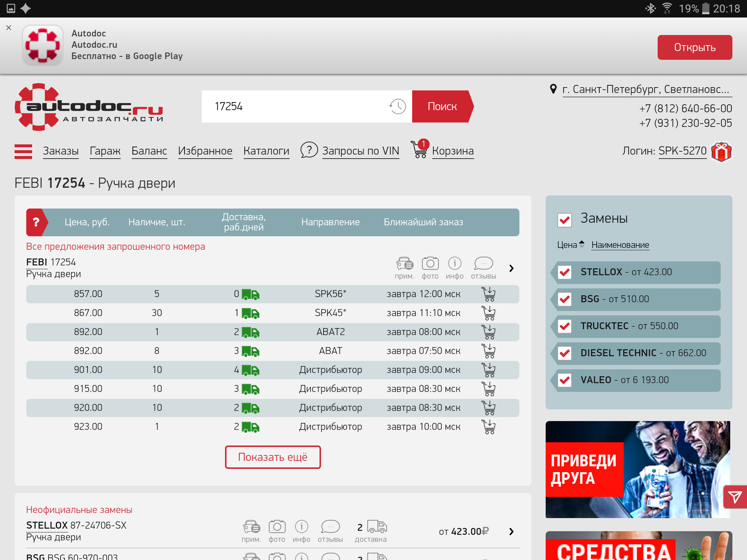Add the 867.00 offer to cart
The image size is (747, 560).
click(488, 313)
